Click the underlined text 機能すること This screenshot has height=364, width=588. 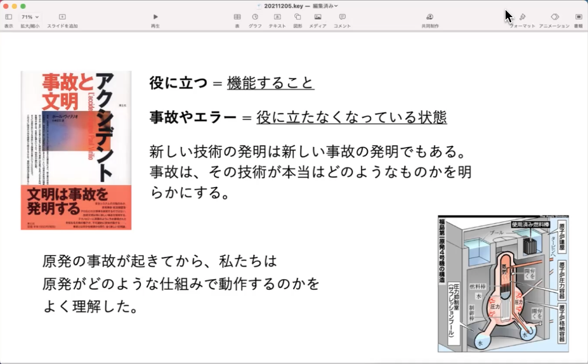[270, 82]
